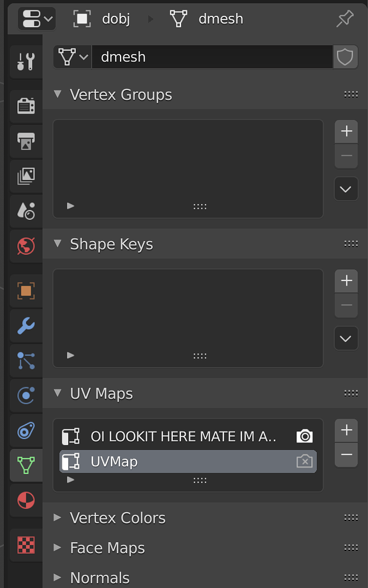The image size is (368, 588).
Task: Open the Render properties tab
Action: (x=26, y=106)
